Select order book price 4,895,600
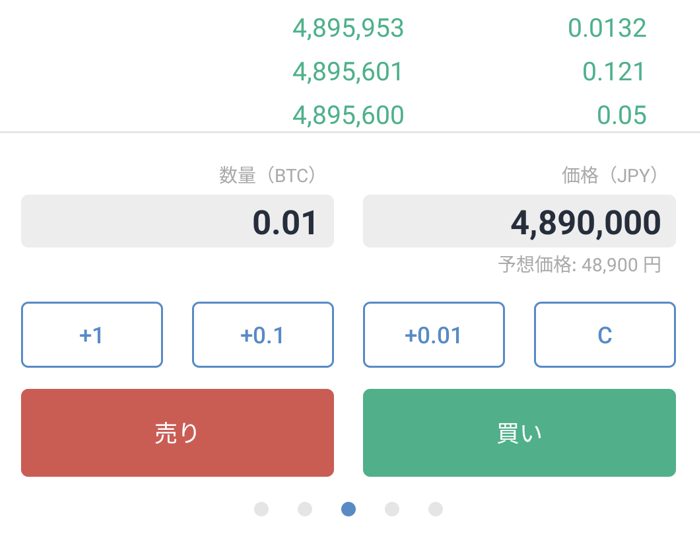700x540 pixels. (x=348, y=115)
